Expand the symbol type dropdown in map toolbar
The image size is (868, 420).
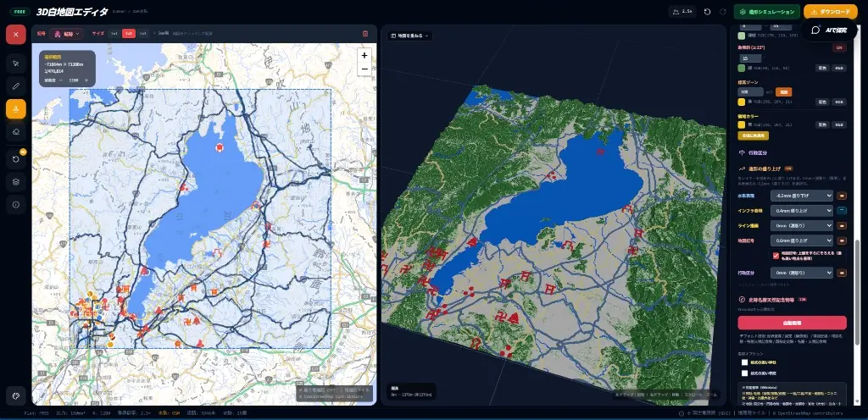[67, 34]
